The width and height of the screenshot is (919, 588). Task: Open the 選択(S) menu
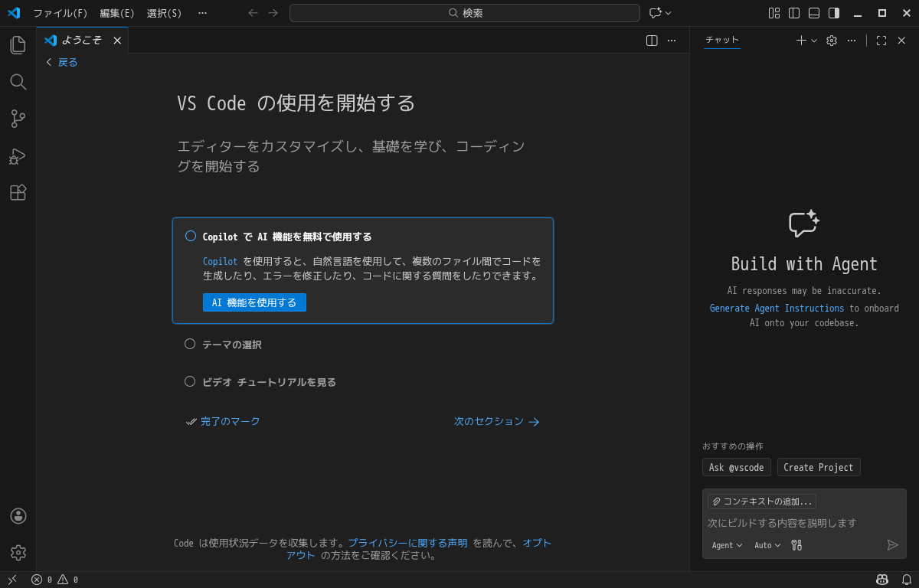[x=165, y=13]
